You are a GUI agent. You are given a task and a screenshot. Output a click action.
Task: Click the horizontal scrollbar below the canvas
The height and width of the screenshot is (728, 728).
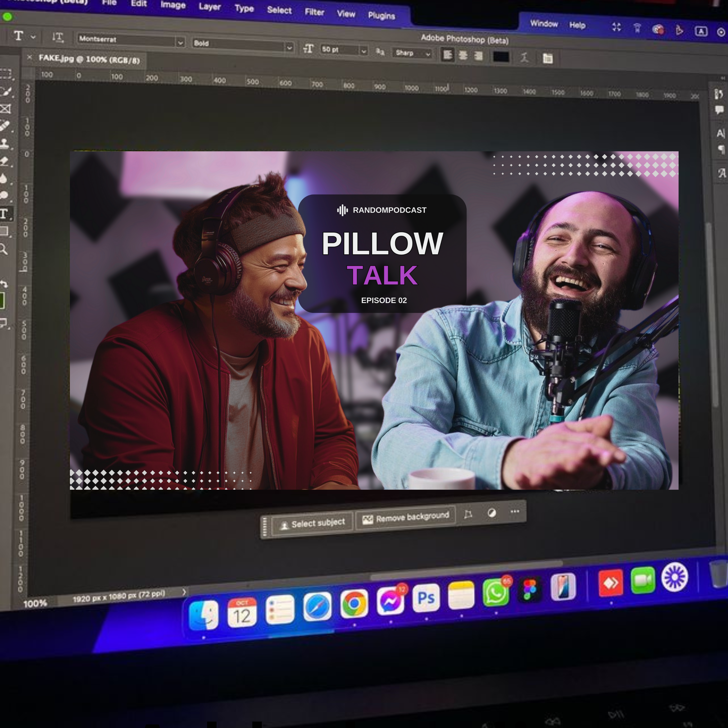(467, 570)
